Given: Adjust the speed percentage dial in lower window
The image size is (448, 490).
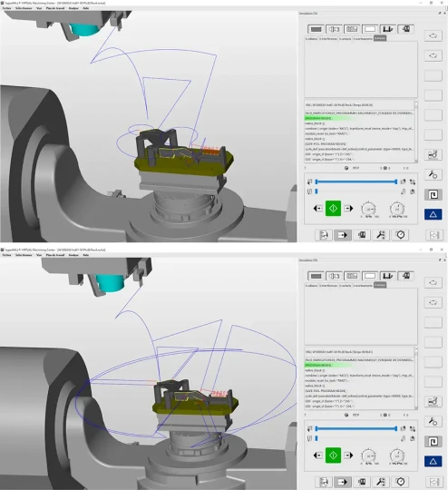Looking at the screenshot, I should click(368, 456).
